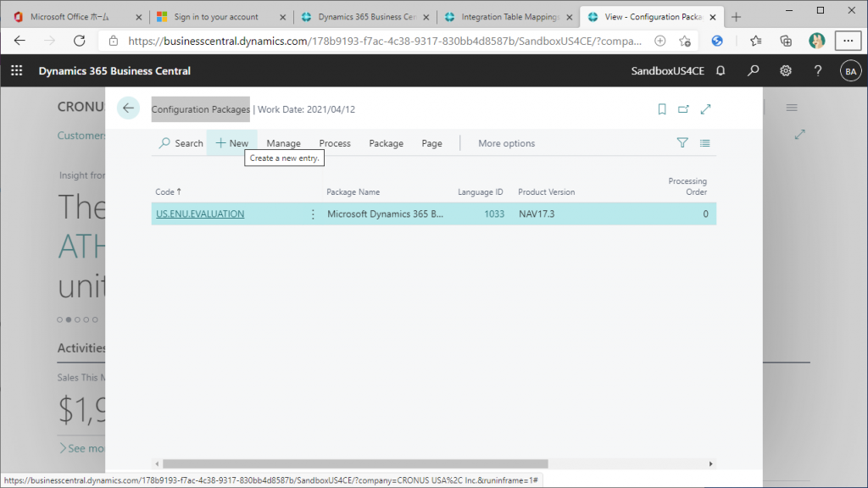Screen dimensions: 868x488
Task: Click the Microsoft Dynamics 365 B... name cell
Action: (386, 214)
